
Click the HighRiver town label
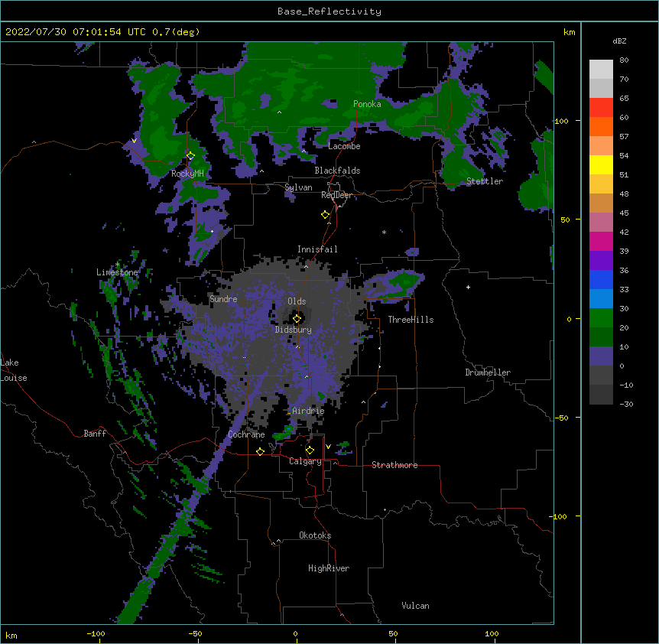pyautogui.click(x=329, y=568)
